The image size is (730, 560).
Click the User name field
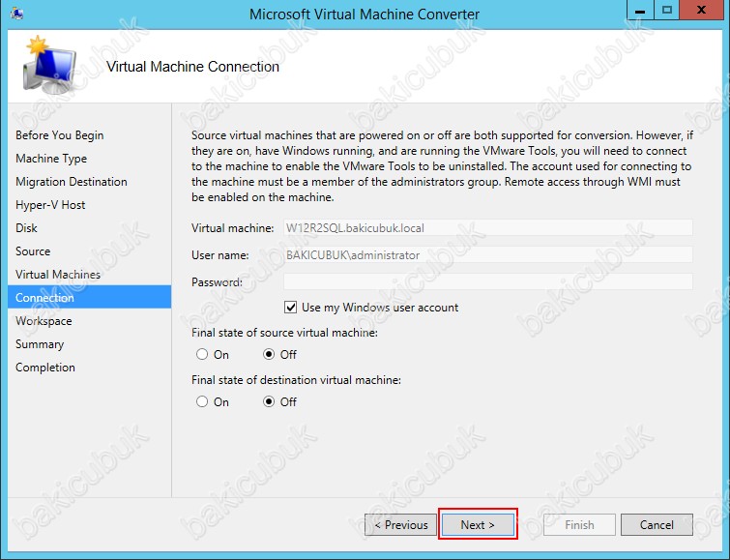coord(488,254)
